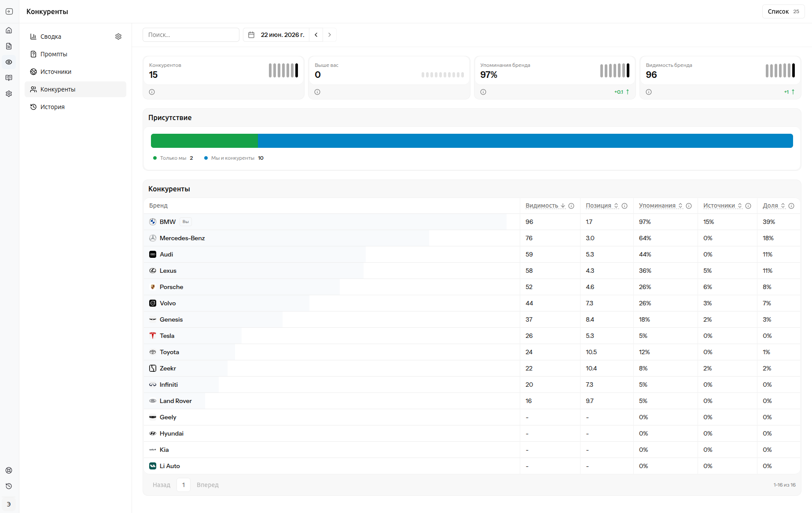
Task: Click the Список 25 button
Action: [783, 11]
